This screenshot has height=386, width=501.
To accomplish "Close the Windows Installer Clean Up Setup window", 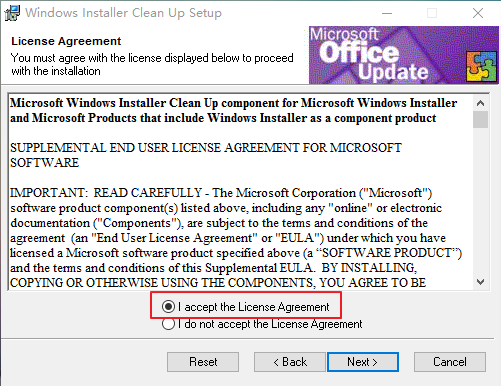I will 478,13.
